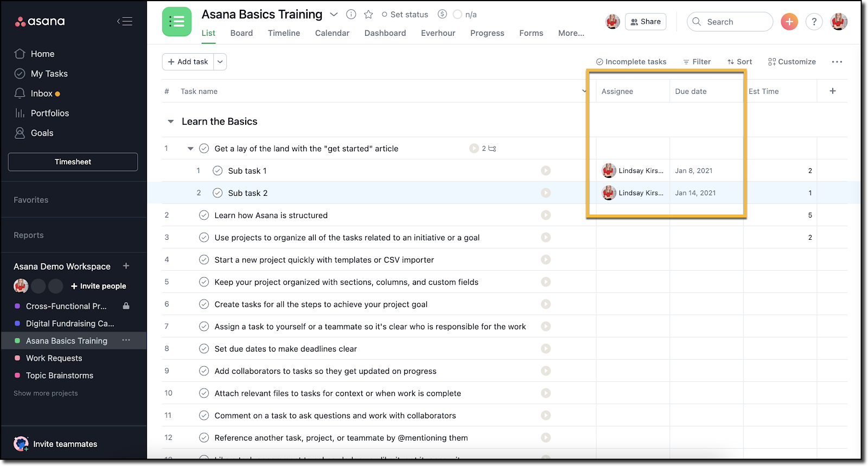Open the Timesheet button
The width and height of the screenshot is (868, 466).
click(73, 162)
